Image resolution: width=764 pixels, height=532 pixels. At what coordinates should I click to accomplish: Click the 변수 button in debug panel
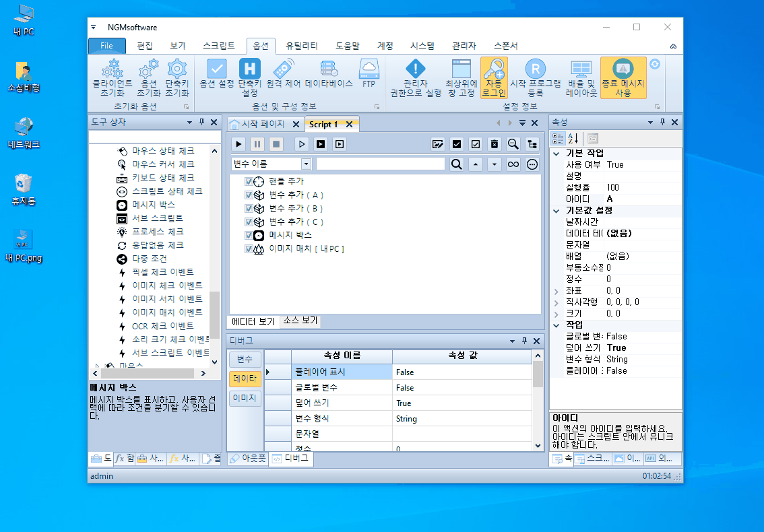pos(245,360)
